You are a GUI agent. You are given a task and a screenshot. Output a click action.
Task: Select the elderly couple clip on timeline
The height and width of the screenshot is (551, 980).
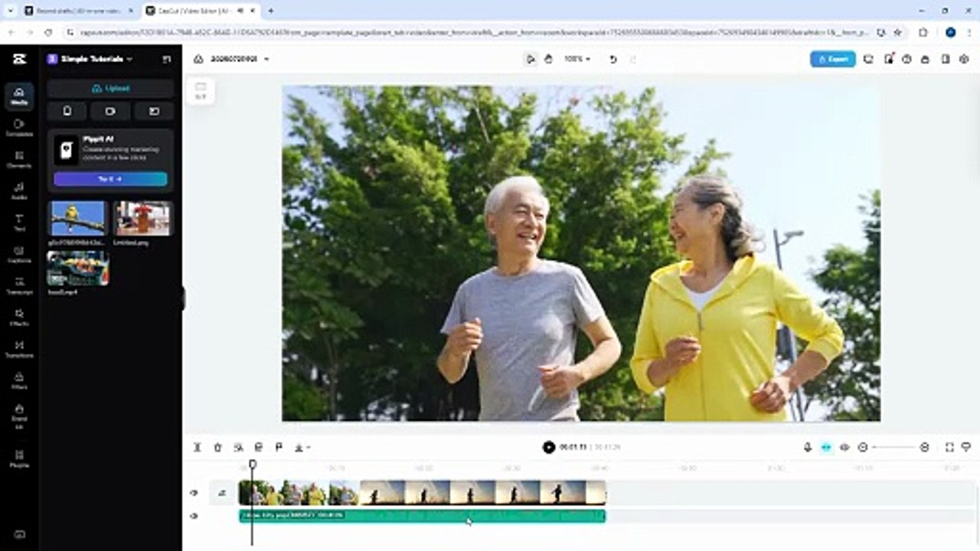pyautogui.click(x=299, y=492)
